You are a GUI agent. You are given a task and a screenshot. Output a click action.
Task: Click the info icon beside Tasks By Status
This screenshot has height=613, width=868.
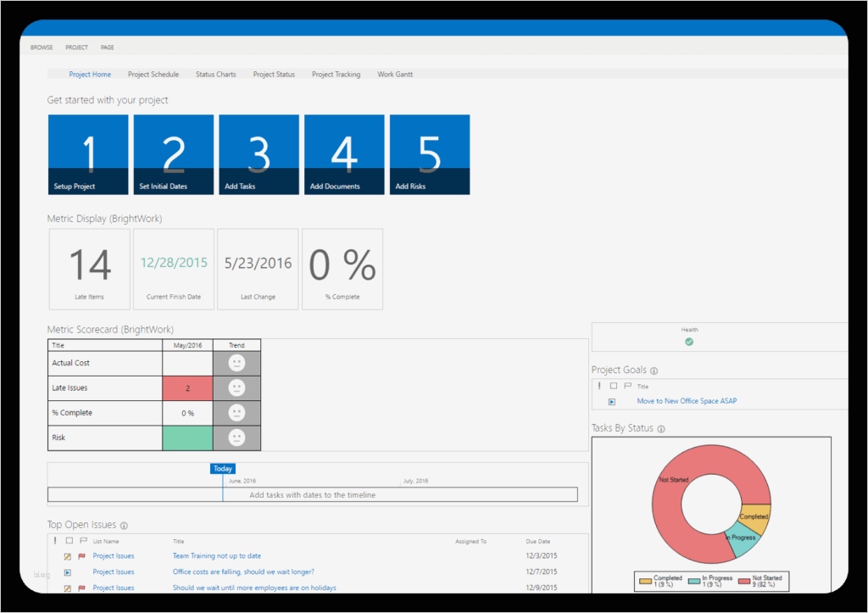click(x=661, y=429)
